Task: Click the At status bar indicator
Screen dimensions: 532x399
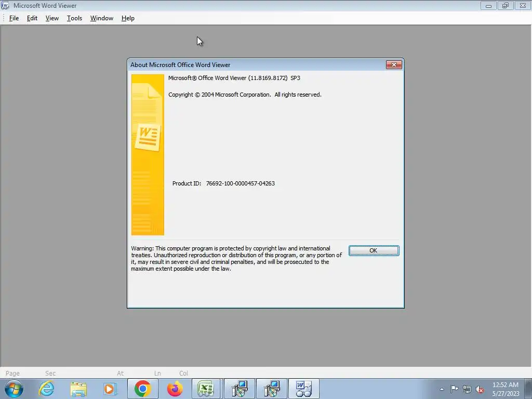Action: coord(120,373)
